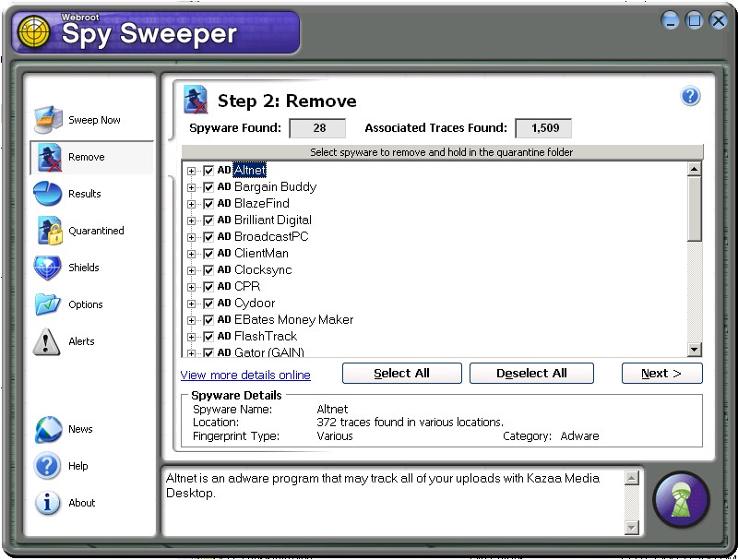The width and height of the screenshot is (738, 560).
Task: Click the Remove spy icon in sidebar
Action: pyautogui.click(x=50, y=157)
